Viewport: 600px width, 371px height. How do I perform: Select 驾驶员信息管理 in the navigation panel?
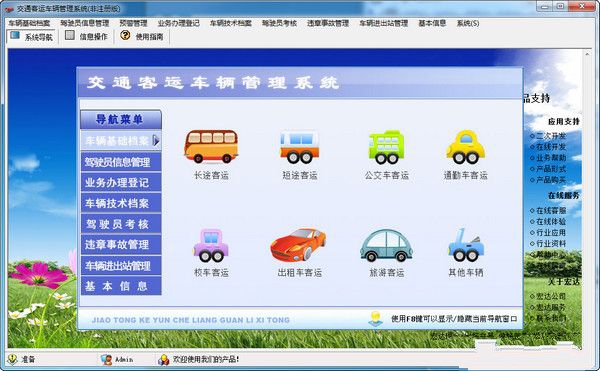click(x=121, y=162)
